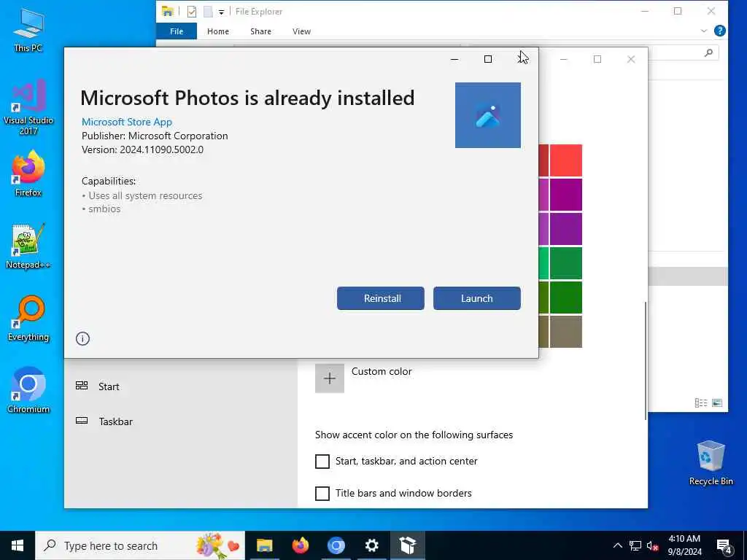Click the taskbar search box
Viewport: 747px width, 560px height.
coord(140,545)
